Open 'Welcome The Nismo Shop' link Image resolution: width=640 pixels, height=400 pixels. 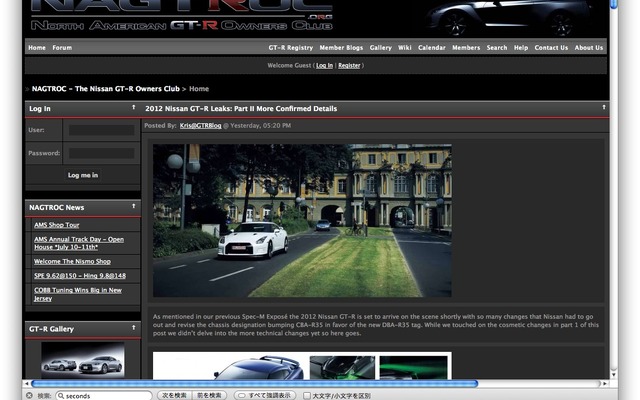point(72,261)
